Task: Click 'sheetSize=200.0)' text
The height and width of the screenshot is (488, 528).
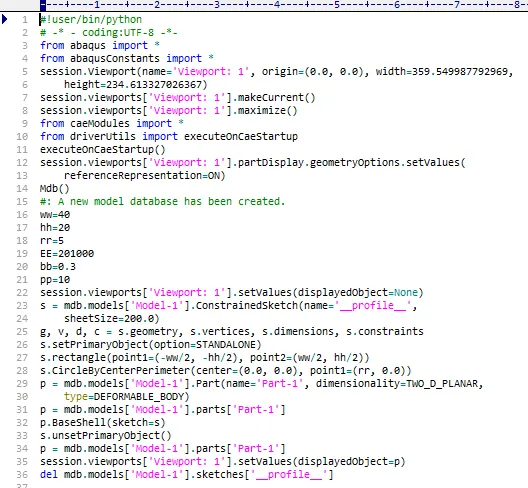Action: click(x=111, y=318)
